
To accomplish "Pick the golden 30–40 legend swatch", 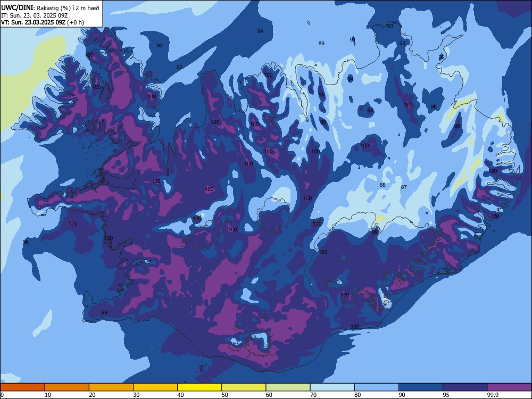I will click(x=155, y=387).
